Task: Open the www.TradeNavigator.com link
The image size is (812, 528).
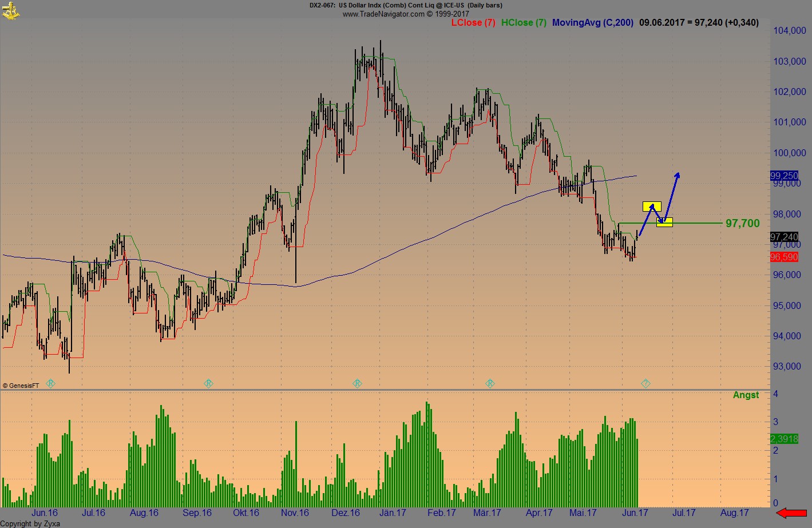Action: point(382,14)
